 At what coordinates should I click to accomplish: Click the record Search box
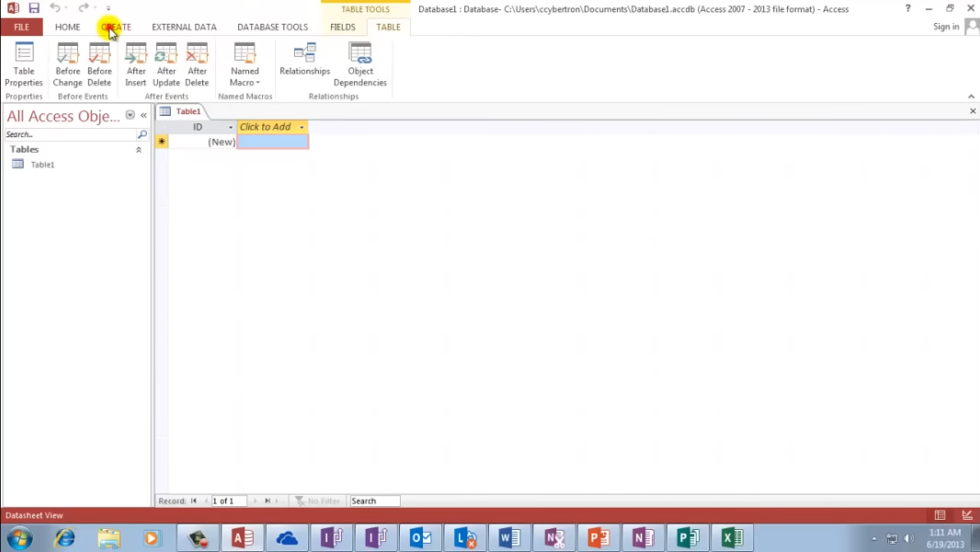(374, 500)
